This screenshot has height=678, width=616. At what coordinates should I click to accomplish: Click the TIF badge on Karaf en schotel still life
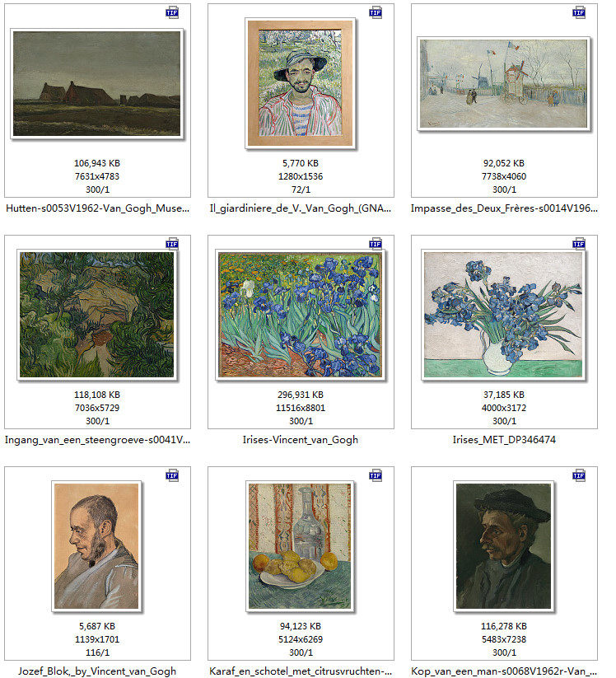[376, 475]
